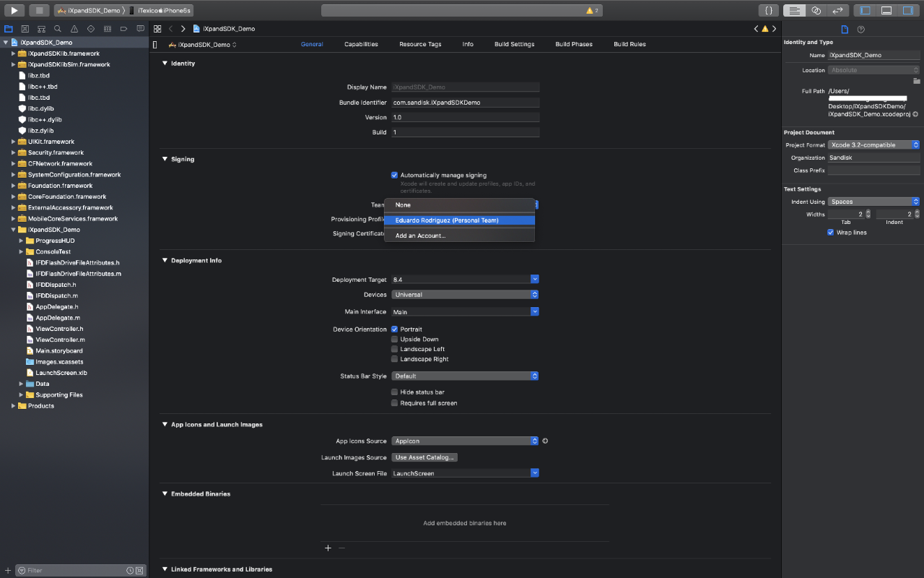This screenshot has height=578, width=924.
Task: Jump to the previous issue
Action: pos(757,29)
